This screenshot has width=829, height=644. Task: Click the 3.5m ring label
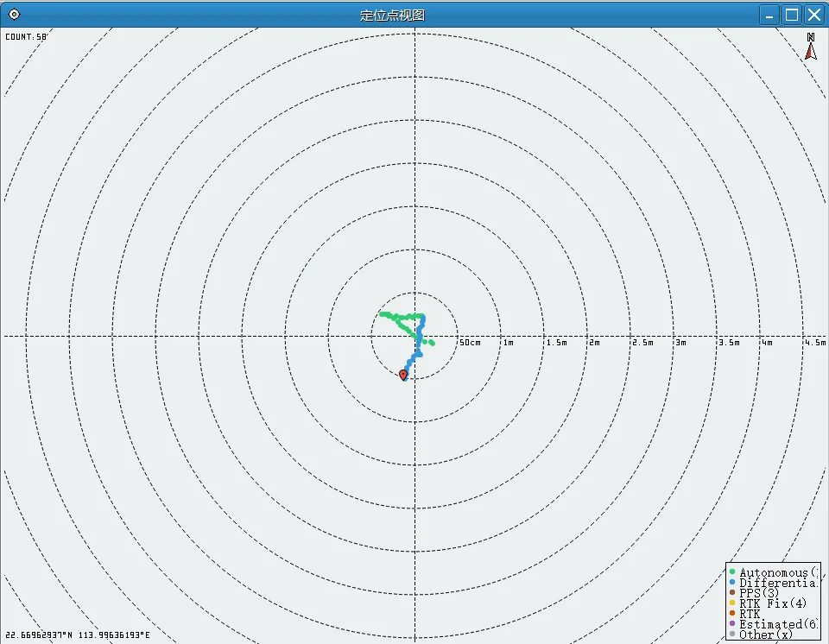[x=729, y=343]
